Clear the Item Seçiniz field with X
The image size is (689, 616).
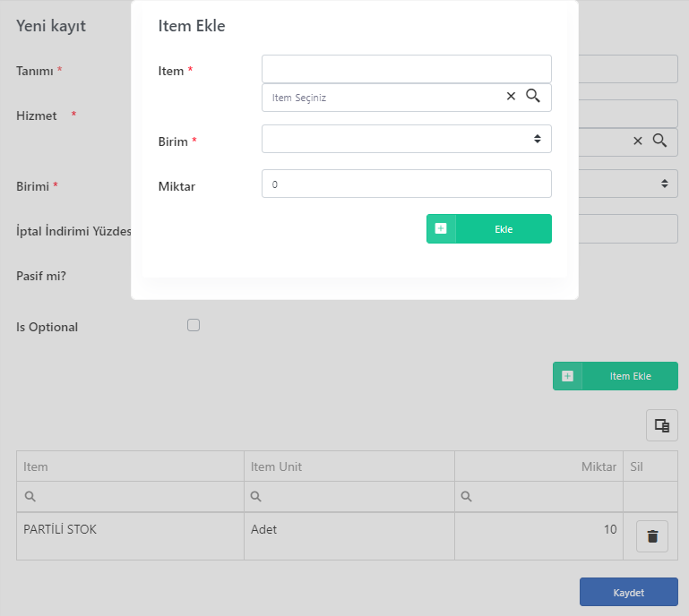(x=511, y=96)
